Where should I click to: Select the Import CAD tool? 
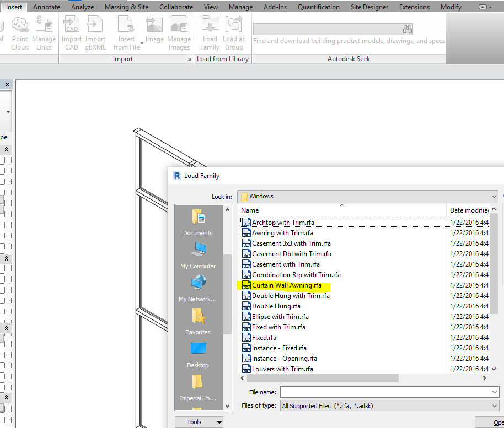click(71, 32)
